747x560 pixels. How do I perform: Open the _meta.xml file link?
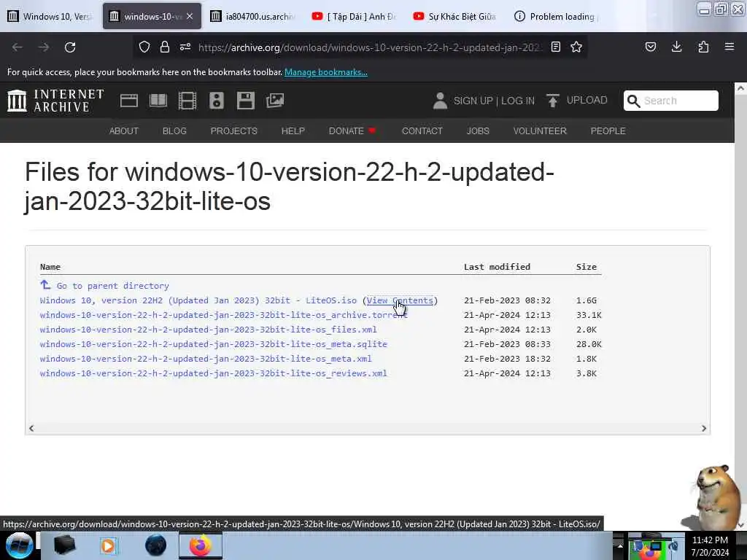pos(206,359)
